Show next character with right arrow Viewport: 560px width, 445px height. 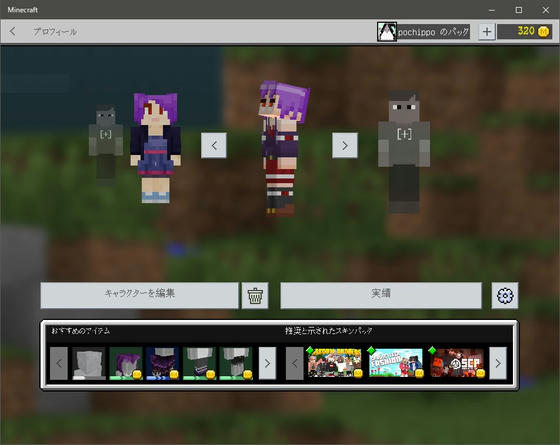click(x=345, y=145)
